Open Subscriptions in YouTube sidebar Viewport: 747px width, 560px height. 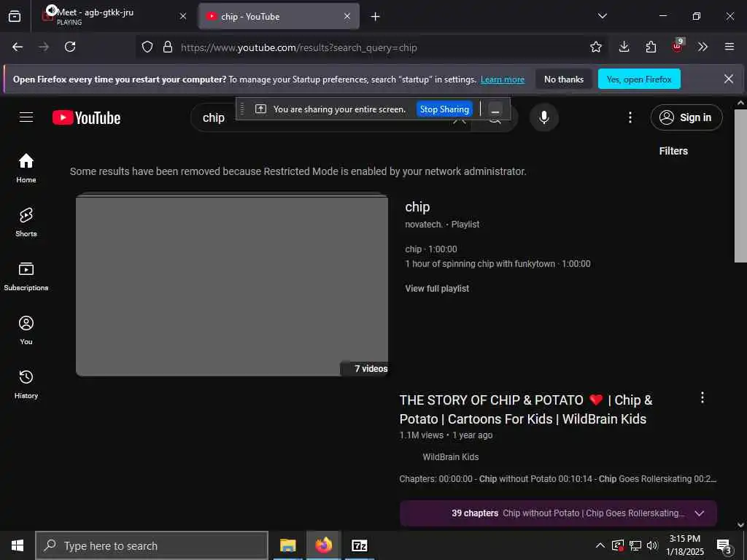[x=26, y=276]
